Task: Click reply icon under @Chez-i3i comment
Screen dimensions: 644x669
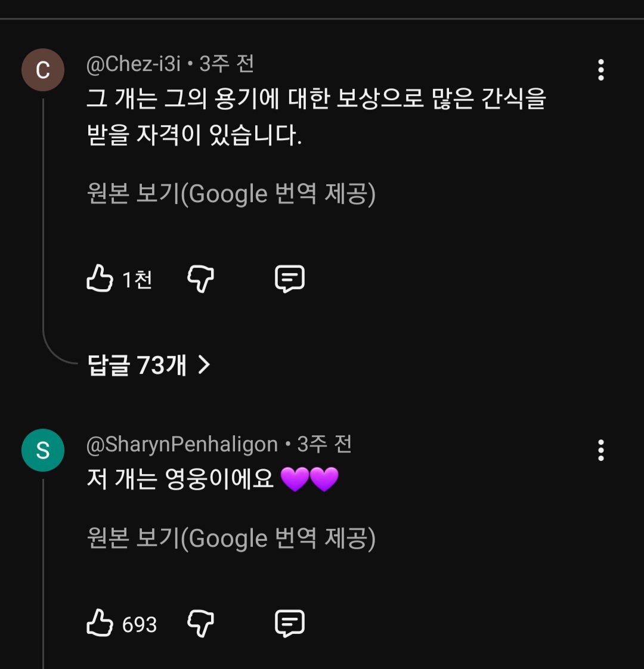Action: [x=290, y=279]
